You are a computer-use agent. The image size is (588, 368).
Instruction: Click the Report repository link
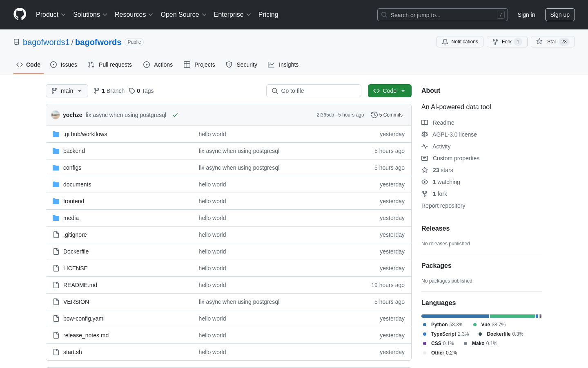pos(443,206)
